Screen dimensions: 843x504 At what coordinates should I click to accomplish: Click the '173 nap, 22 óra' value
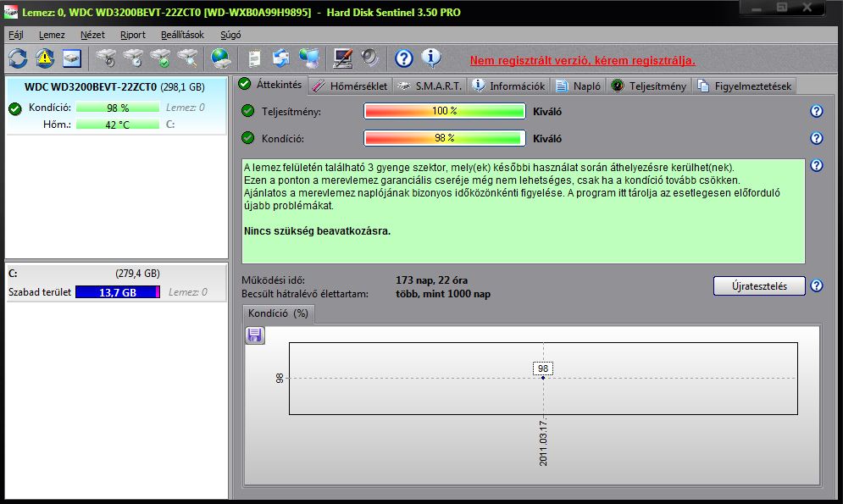coord(432,280)
